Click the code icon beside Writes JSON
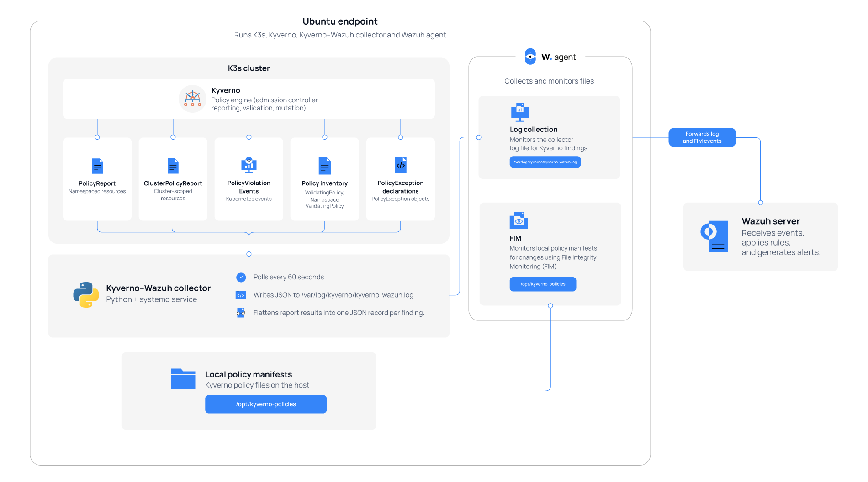 click(x=241, y=295)
